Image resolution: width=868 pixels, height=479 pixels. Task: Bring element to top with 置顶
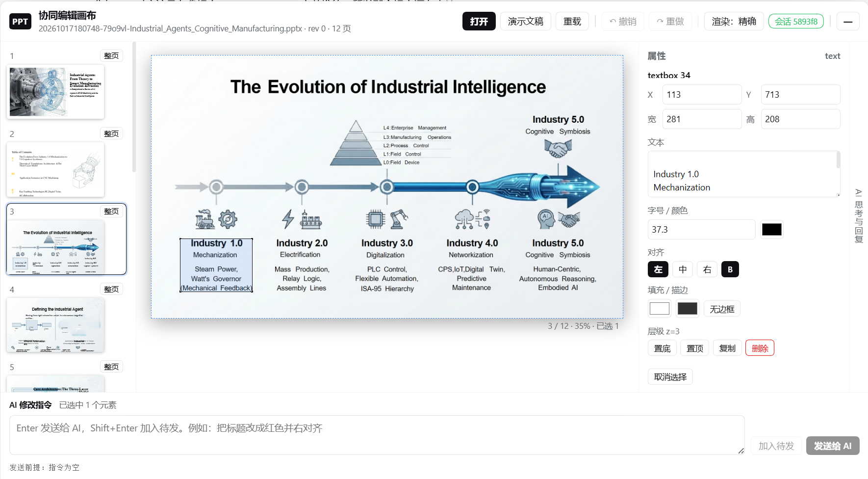(694, 348)
